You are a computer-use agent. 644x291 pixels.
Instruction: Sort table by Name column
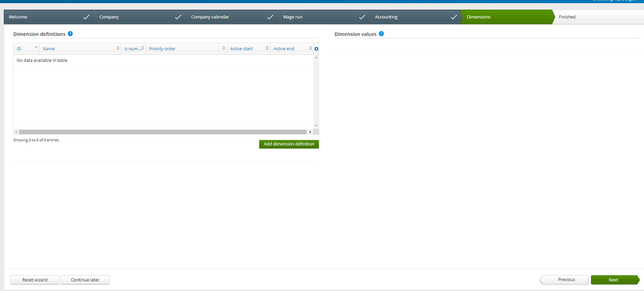(x=80, y=49)
